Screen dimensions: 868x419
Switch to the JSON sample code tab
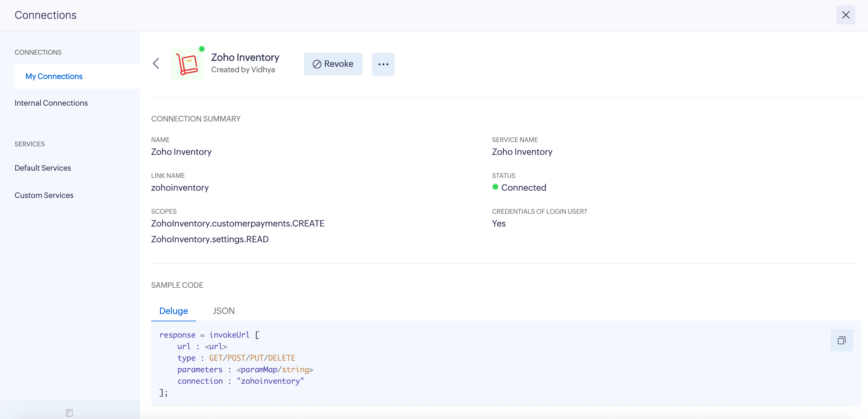[x=223, y=311]
